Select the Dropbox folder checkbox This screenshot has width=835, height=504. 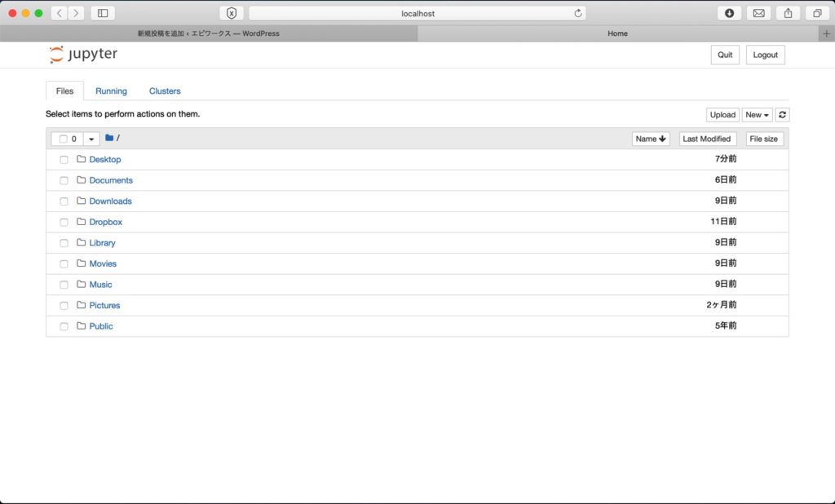pos(64,223)
